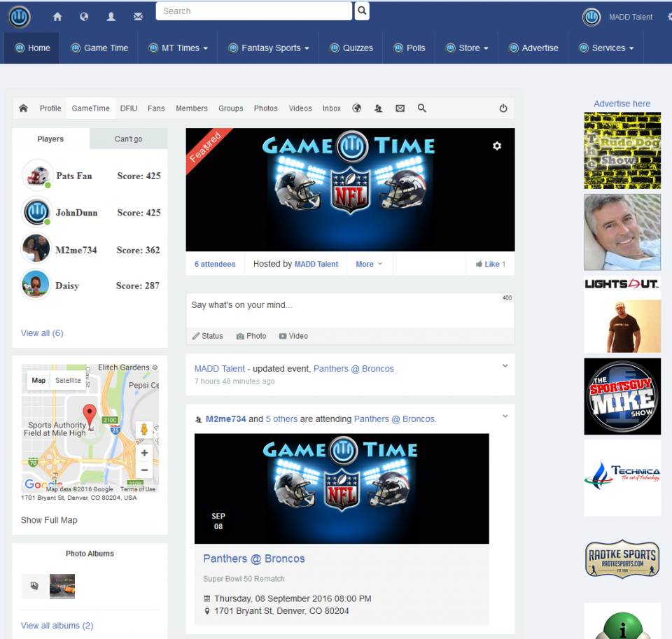The image size is (672, 639).
Task: Open the friend requests person icon in top bar
Action: point(111,17)
